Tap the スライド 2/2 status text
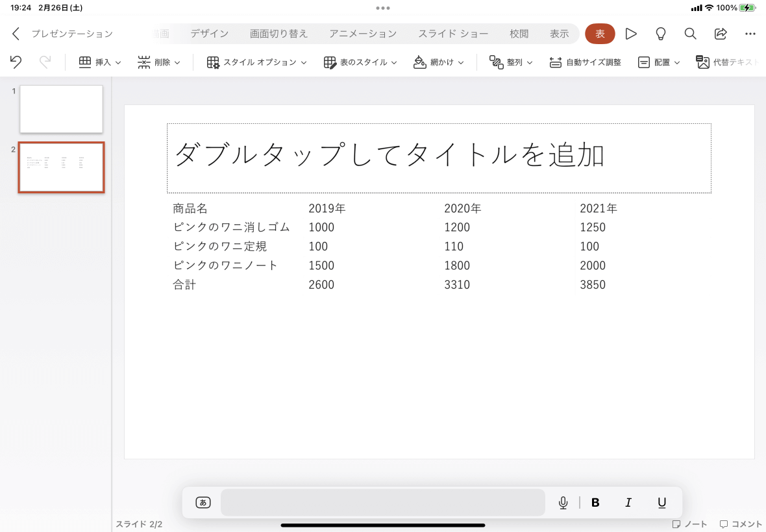The width and height of the screenshot is (766, 532). coord(139,524)
